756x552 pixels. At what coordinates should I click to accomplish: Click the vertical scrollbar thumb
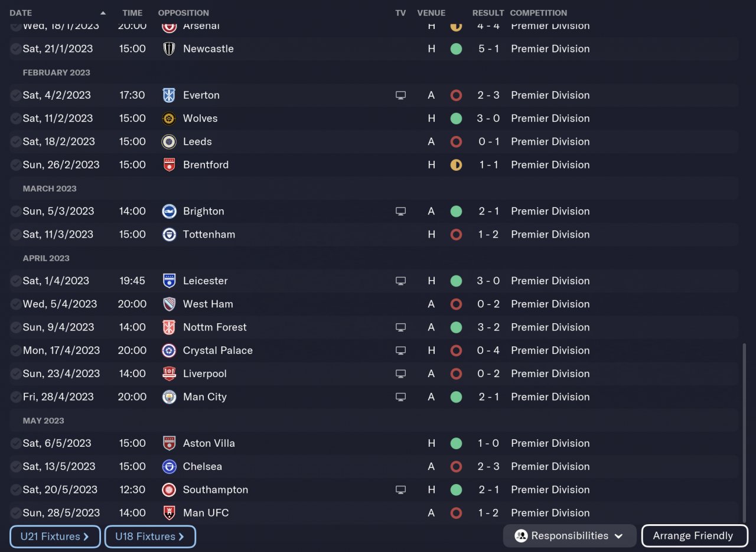click(x=743, y=431)
